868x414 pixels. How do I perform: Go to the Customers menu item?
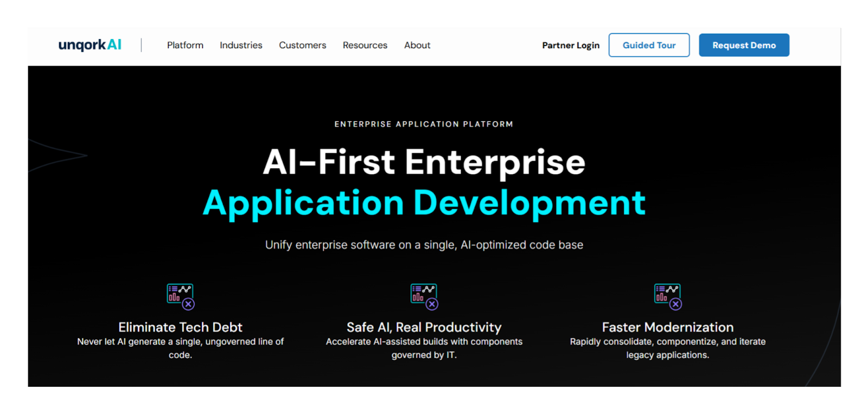(x=303, y=45)
